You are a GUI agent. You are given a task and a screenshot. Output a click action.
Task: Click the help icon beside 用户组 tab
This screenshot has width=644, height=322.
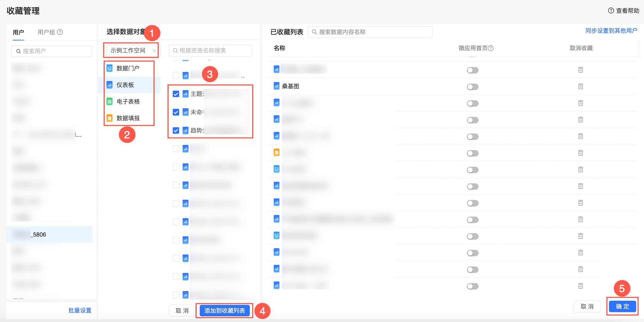coord(60,32)
